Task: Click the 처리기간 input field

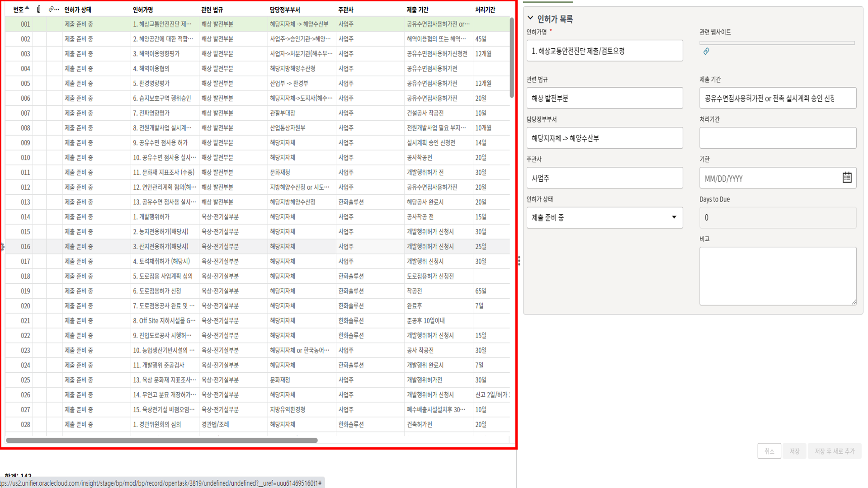Action: click(777, 138)
